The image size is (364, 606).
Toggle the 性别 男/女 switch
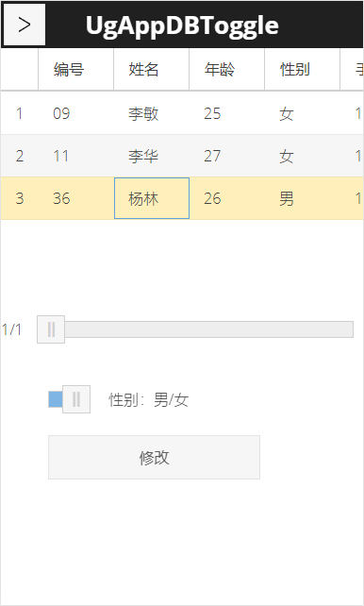(70, 399)
